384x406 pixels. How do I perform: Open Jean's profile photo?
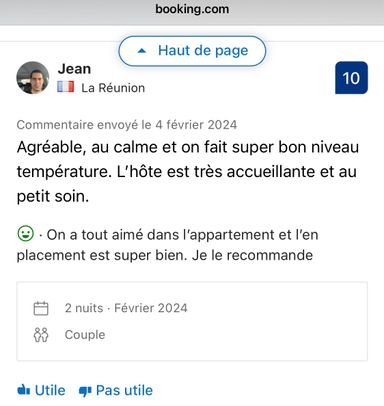tap(33, 78)
